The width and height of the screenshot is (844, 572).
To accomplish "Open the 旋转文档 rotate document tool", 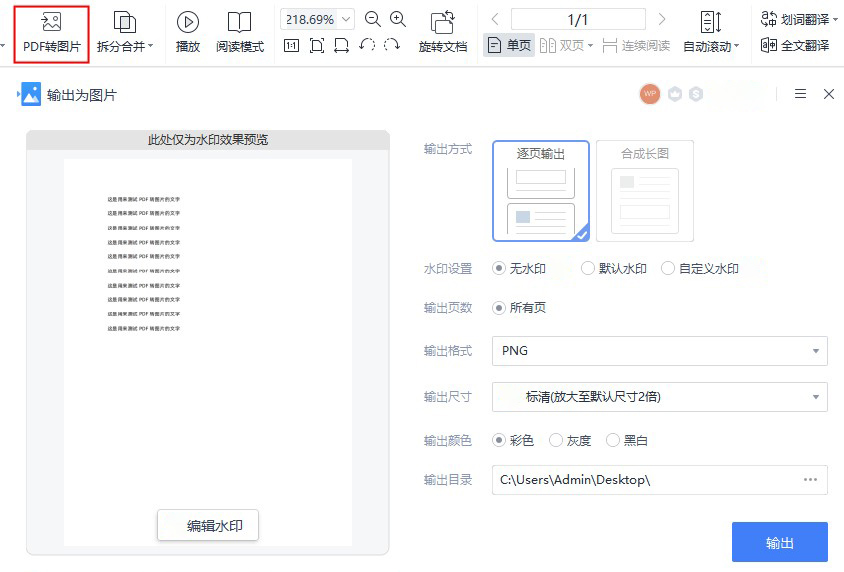I will coord(442,34).
